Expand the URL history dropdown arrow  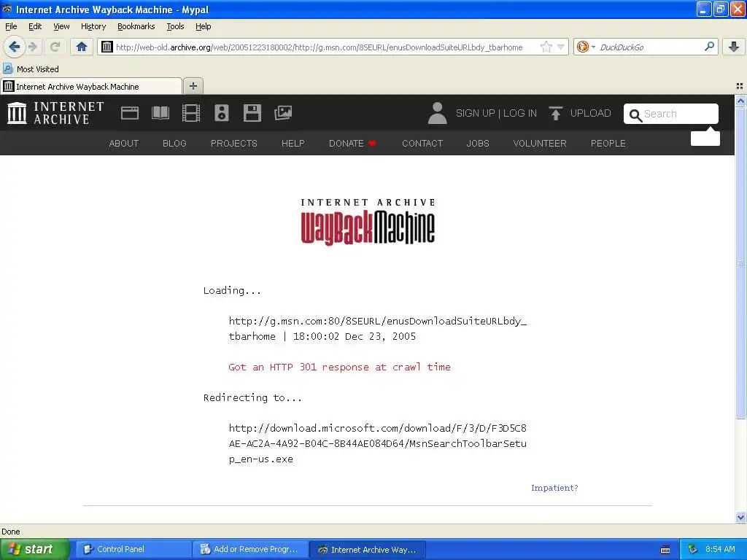[561, 47]
